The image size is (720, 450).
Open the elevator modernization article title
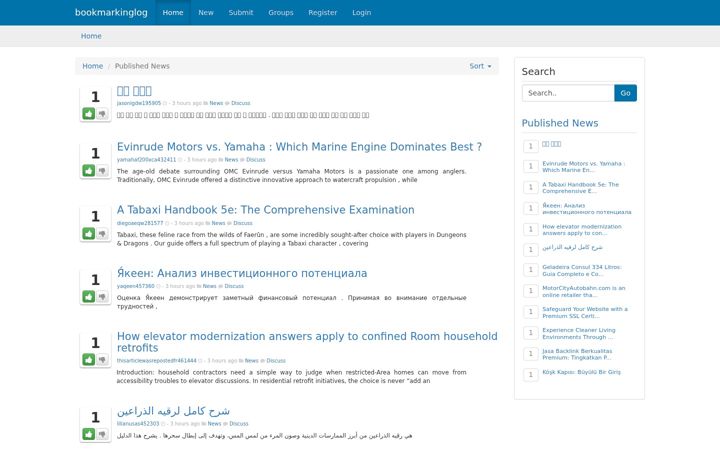(307, 342)
